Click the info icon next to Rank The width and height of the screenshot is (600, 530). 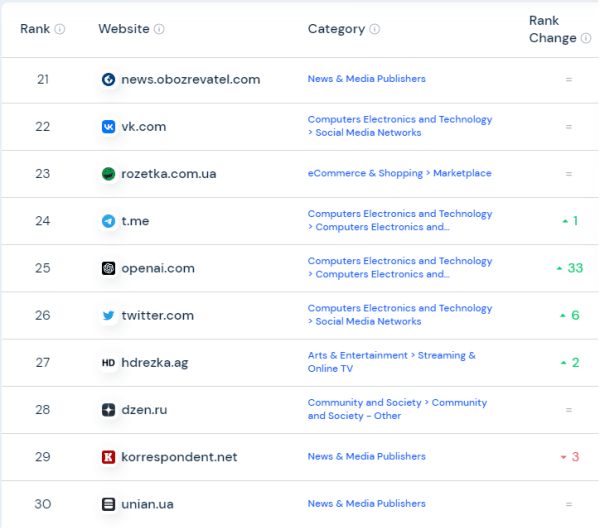(x=60, y=29)
